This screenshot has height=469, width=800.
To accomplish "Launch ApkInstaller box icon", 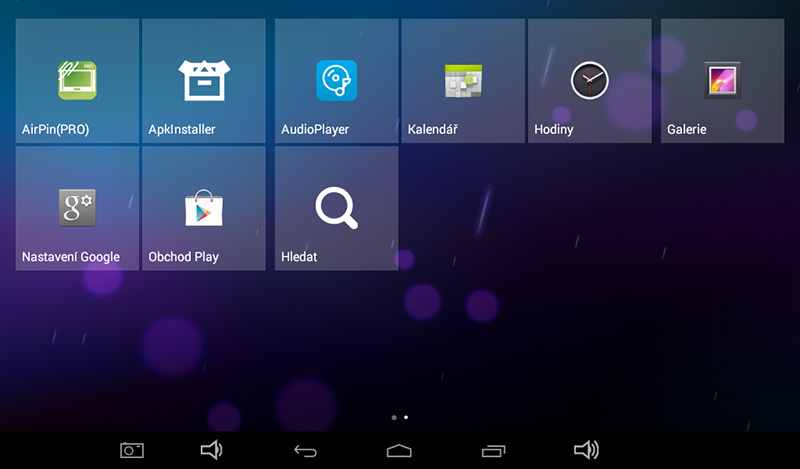I will pyautogui.click(x=204, y=80).
